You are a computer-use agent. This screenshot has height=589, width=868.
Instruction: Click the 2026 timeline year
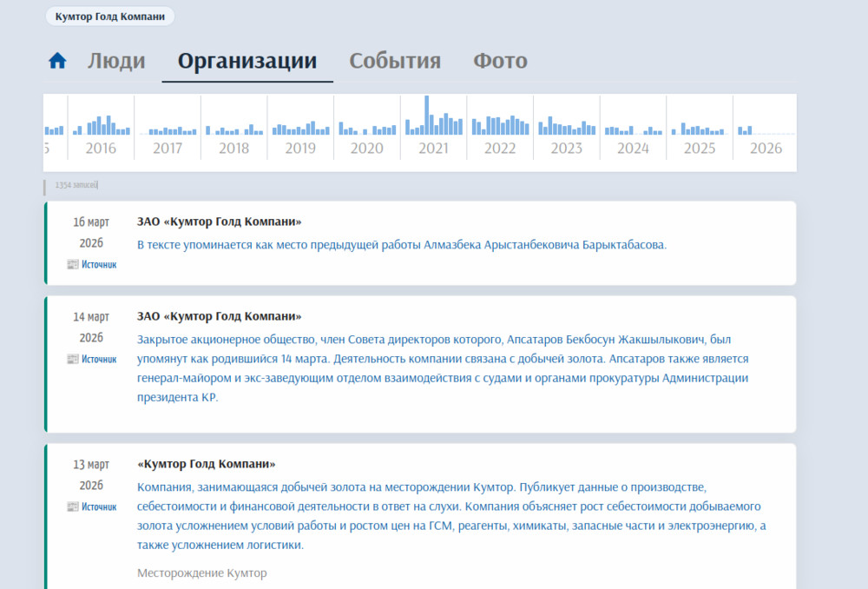pyautogui.click(x=766, y=149)
